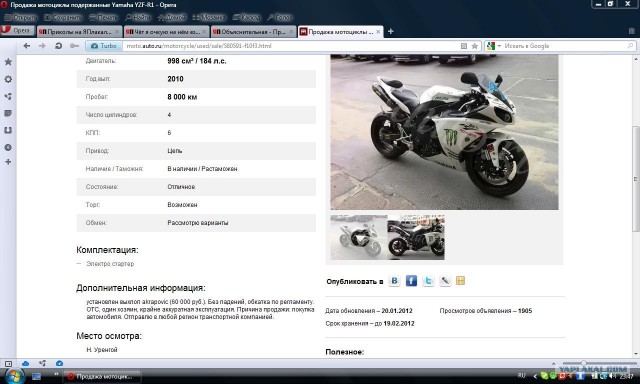Click Opera Link cloud icon in status bar
Image resolution: width=640 pixels, height=384 pixels.
click(x=25, y=363)
